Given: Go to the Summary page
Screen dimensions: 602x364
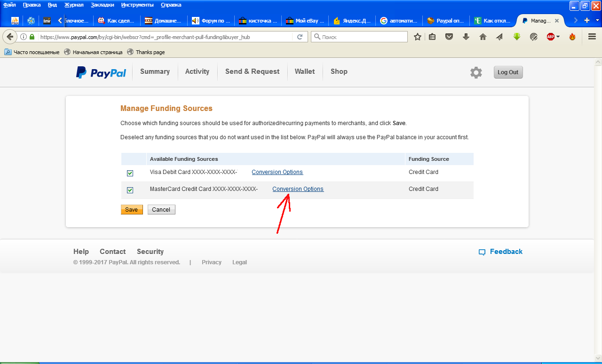Looking at the screenshot, I should pyautogui.click(x=155, y=71).
